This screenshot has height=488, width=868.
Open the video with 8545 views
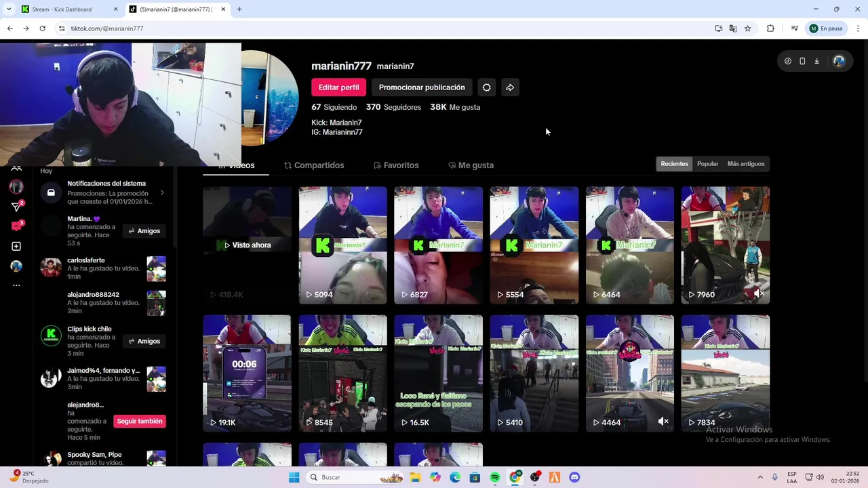(x=342, y=373)
